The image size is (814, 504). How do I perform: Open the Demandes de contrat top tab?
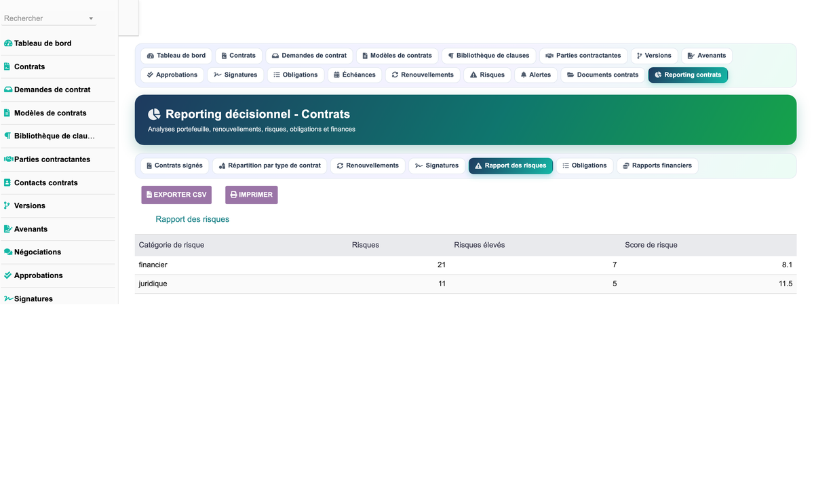point(309,56)
